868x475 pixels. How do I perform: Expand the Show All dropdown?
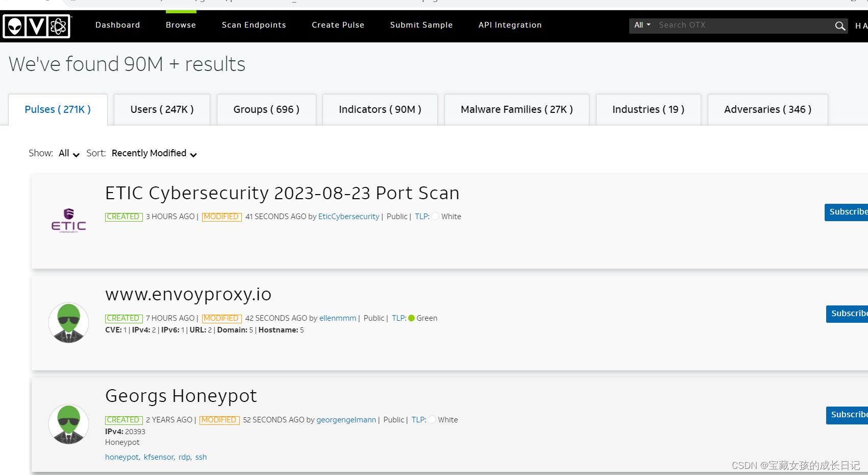69,153
